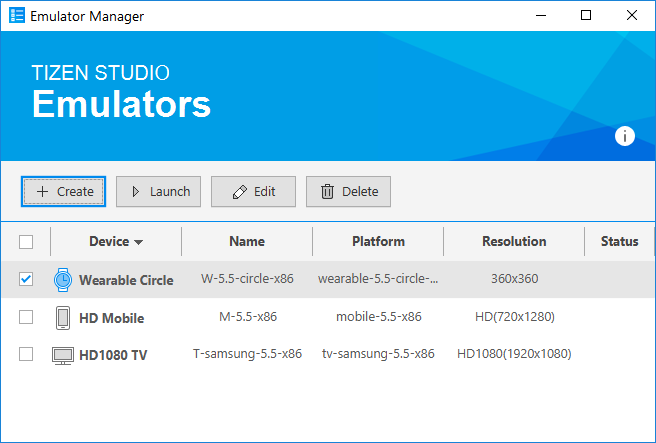The width and height of the screenshot is (656, 443).
Task: Create a new emulator
Action: coord(63,191)
